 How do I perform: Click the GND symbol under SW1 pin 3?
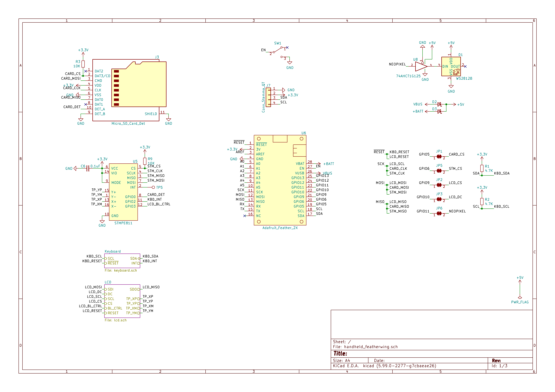[290, 63]
